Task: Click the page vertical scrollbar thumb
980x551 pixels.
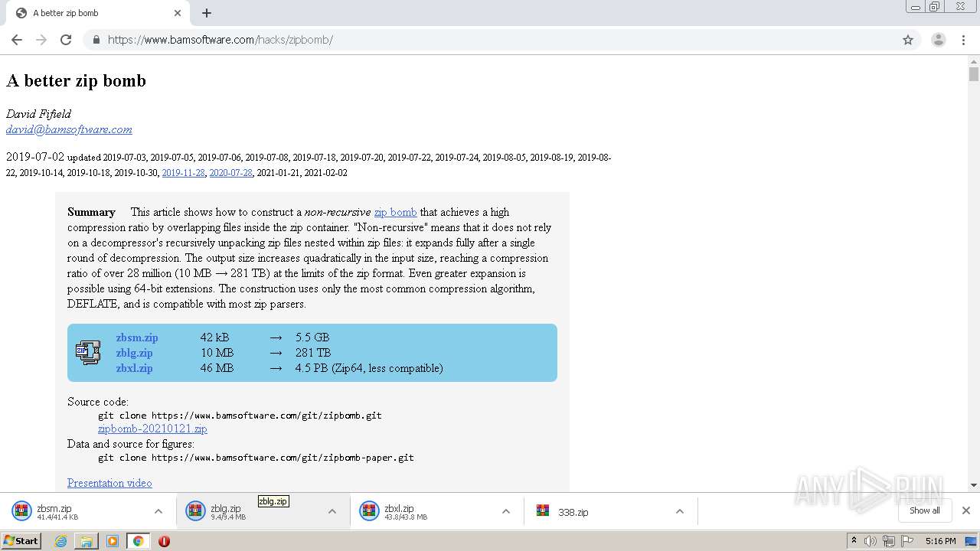Action: [x=974, y=74]
